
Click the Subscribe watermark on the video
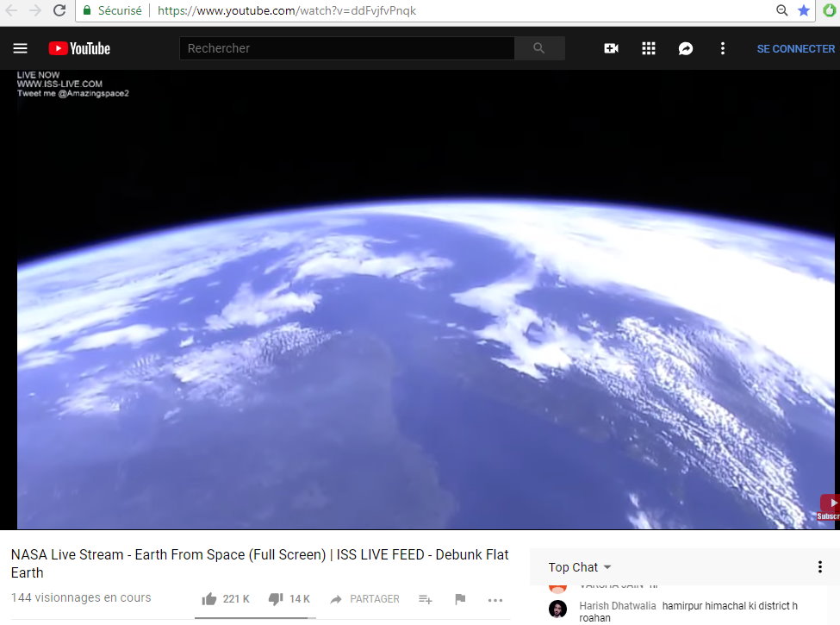[x=830, y=507]
